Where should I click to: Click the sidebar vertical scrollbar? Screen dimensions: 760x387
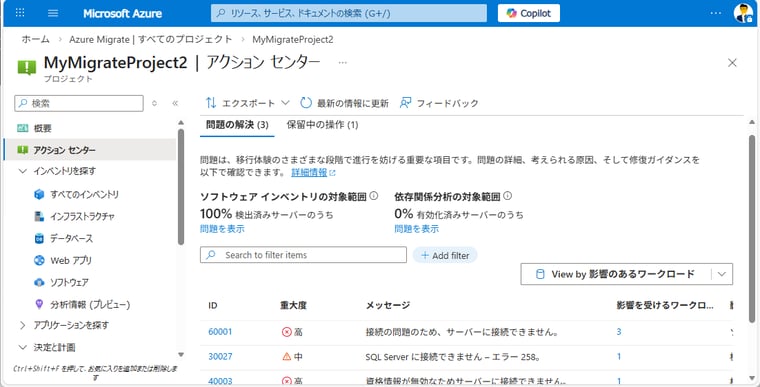181,187
